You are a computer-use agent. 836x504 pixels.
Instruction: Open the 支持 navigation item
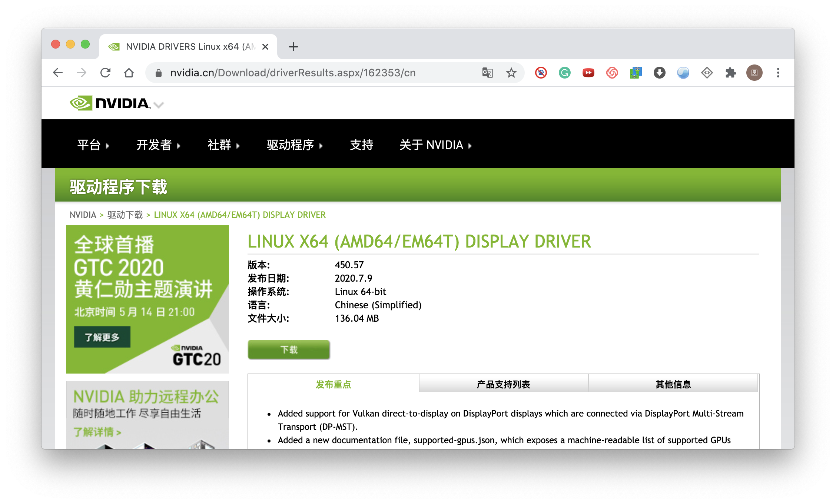(x=361, y=145)
